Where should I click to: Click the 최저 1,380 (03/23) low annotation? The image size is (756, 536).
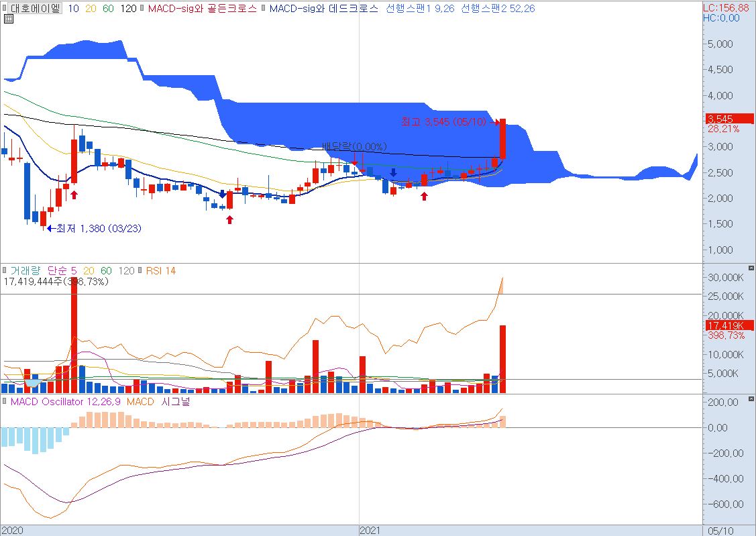click(99, 228)
